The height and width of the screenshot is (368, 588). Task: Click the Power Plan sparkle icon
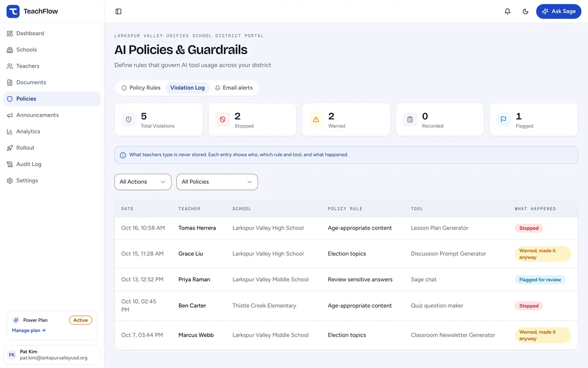point(16,320)
